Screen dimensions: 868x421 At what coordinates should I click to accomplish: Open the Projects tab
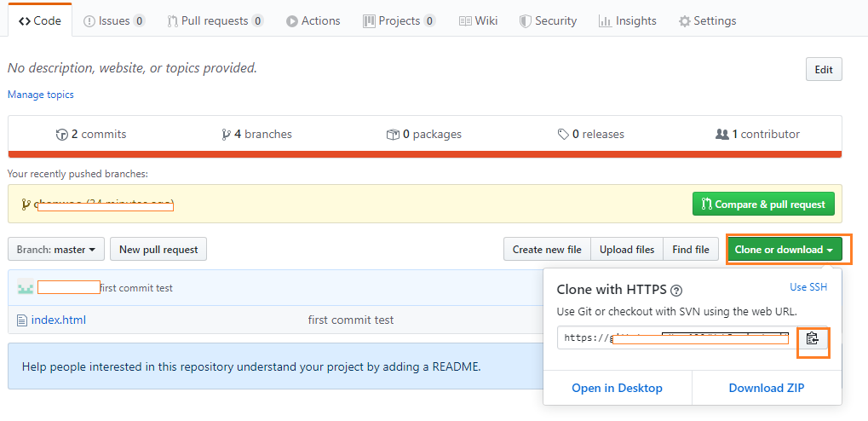tap(400, 21)
